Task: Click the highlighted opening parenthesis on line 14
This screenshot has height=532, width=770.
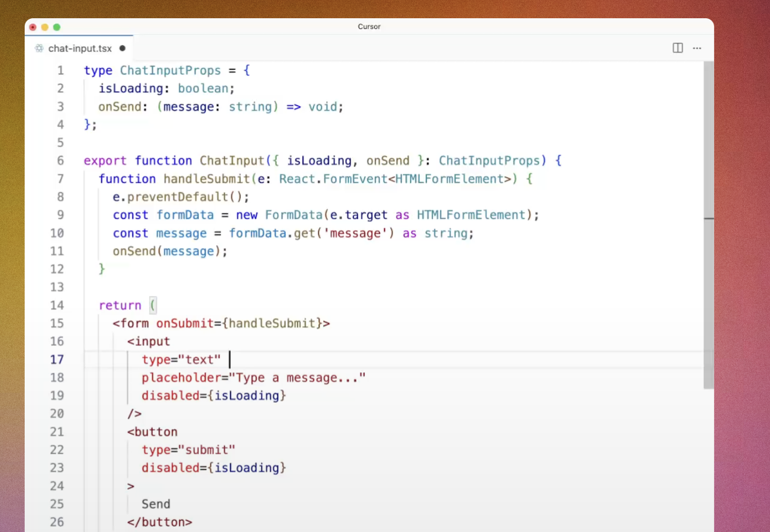Action: [153, 305]
